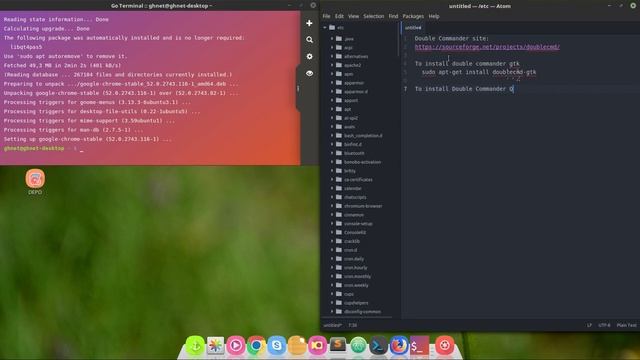This screenshot has height=360, width=640.
Task: Launch Firefox from the dock
Action: (x=399, y=345)
